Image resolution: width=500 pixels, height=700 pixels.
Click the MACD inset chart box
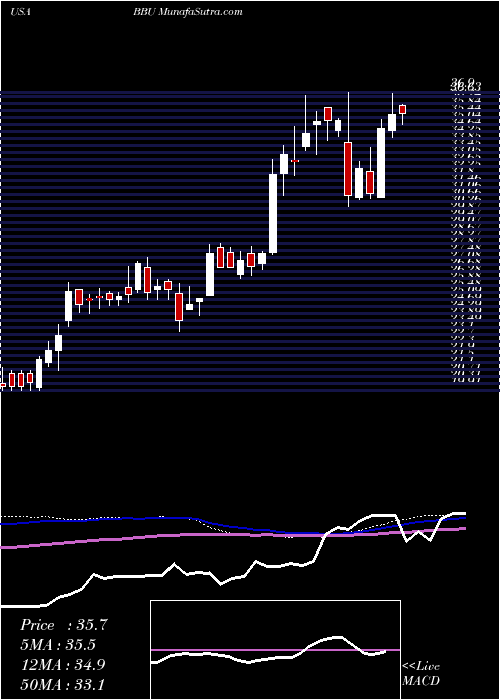275,650
